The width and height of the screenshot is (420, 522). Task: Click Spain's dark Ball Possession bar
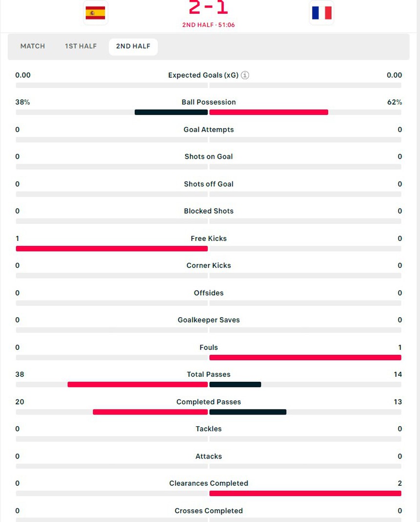coord(171,112)
